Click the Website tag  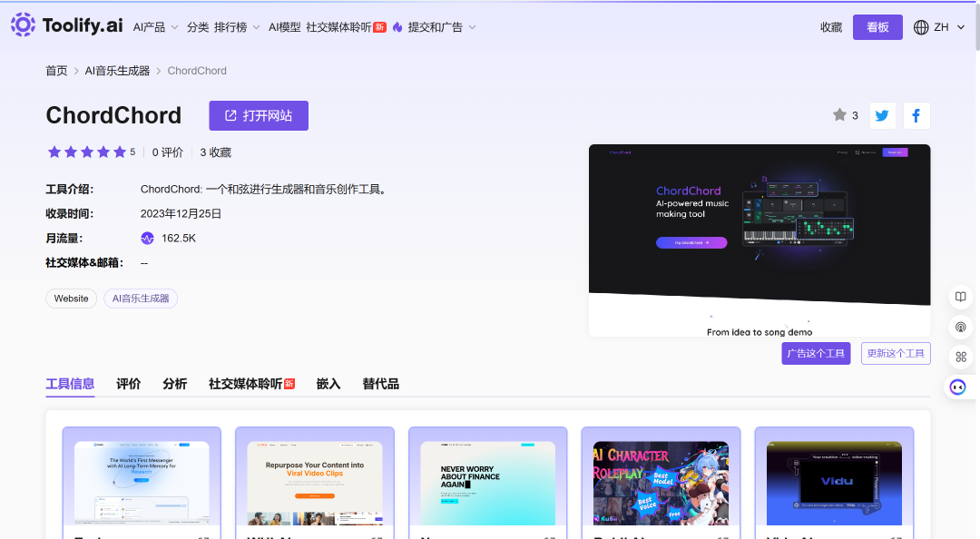pos(72,299)
